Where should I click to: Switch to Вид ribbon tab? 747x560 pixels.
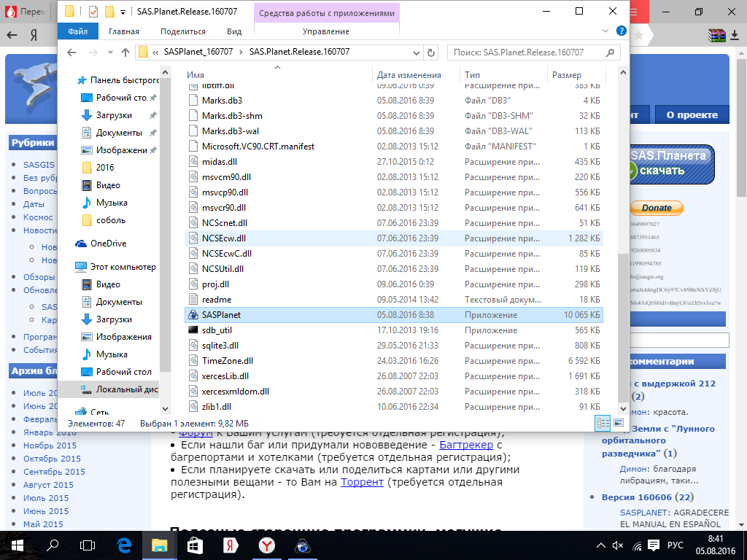(x=234, y=31)
